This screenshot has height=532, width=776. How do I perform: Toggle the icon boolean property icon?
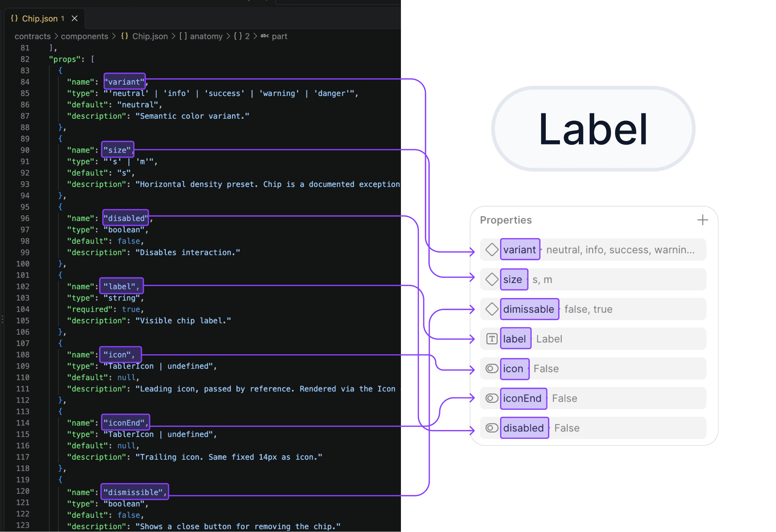[x=492, y=369]
